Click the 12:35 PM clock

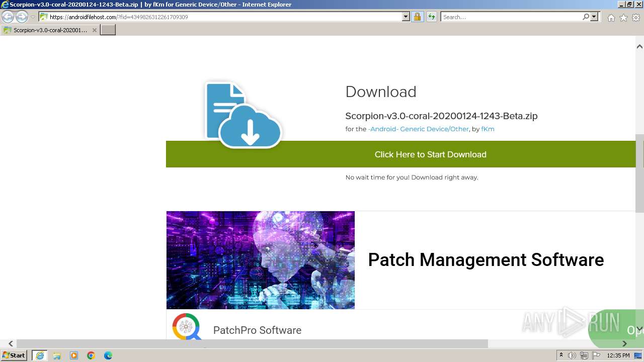(618, 355)
